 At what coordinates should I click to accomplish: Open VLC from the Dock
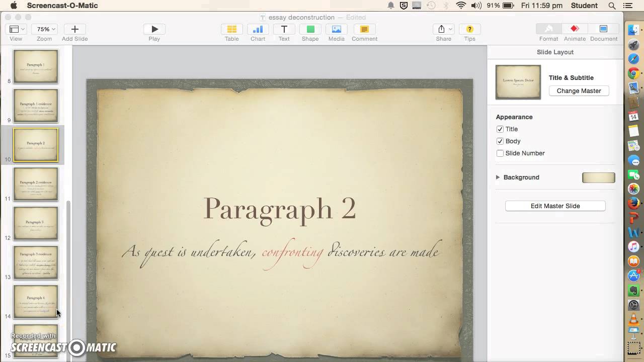pyautogui.click(x=633, y=319)
